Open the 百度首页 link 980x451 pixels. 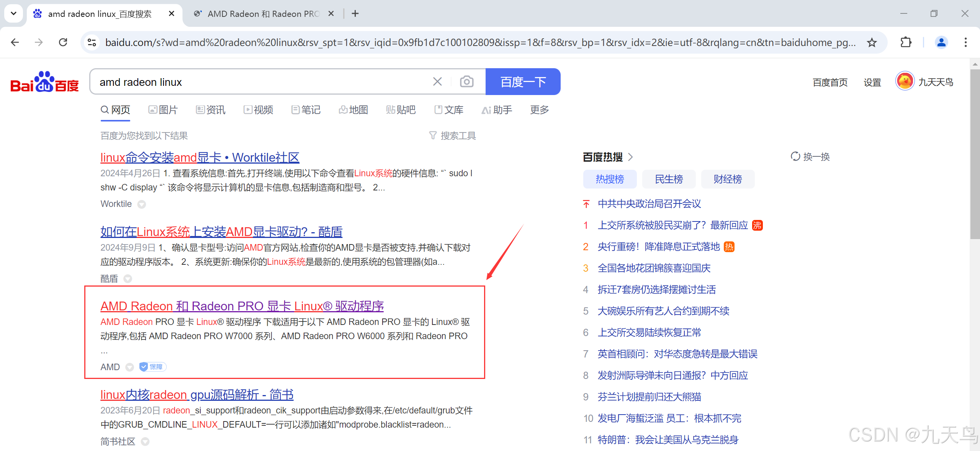[x=830, y=82]
